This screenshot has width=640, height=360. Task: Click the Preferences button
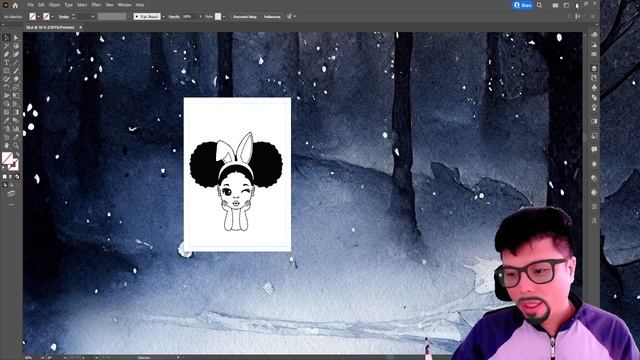click(272, 17)
